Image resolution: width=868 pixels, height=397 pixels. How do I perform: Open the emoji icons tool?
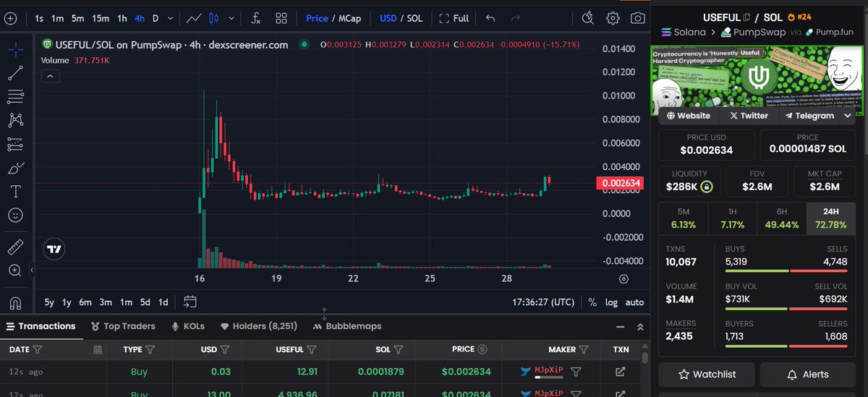coord(15,215)
